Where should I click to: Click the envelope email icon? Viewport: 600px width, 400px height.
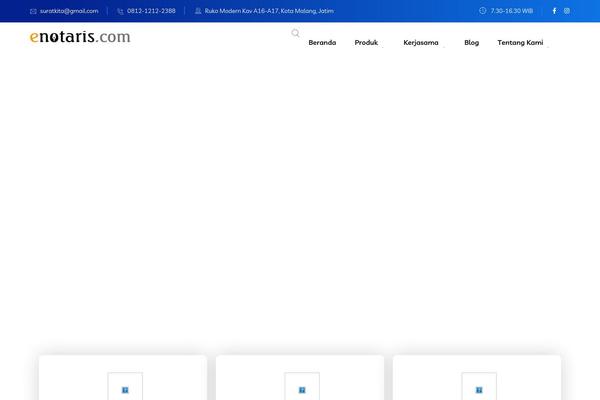click(x=33, y=11)
